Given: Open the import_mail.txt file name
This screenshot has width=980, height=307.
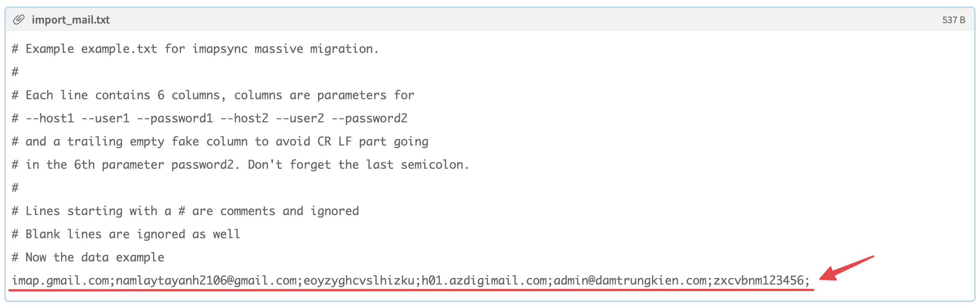Looking at the screenshot, I should coord(70,20).
